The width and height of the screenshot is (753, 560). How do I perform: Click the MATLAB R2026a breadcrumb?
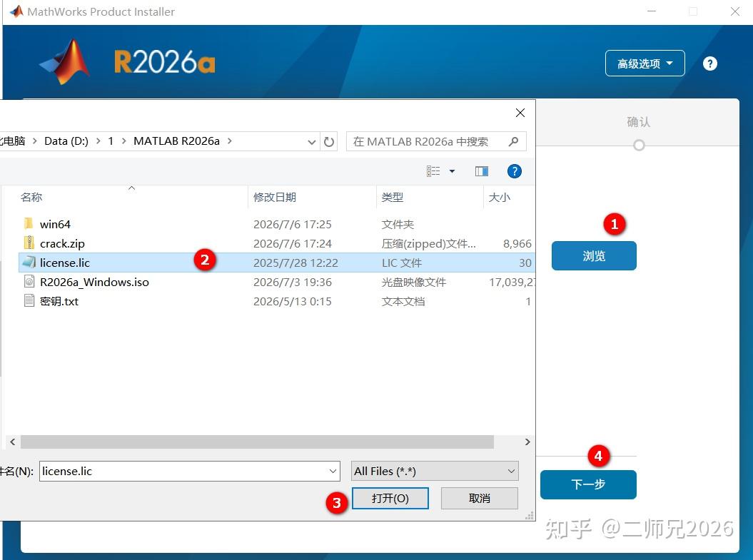(176, 141)
